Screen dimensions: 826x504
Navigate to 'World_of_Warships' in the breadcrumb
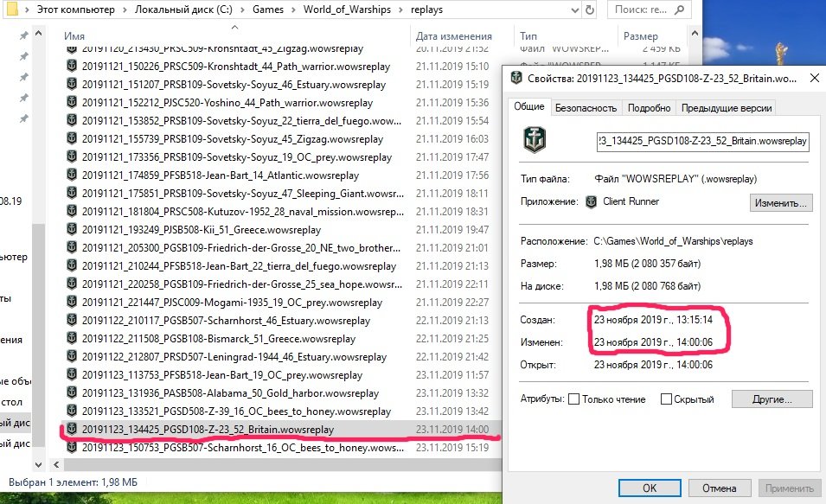tap(347, 10)
